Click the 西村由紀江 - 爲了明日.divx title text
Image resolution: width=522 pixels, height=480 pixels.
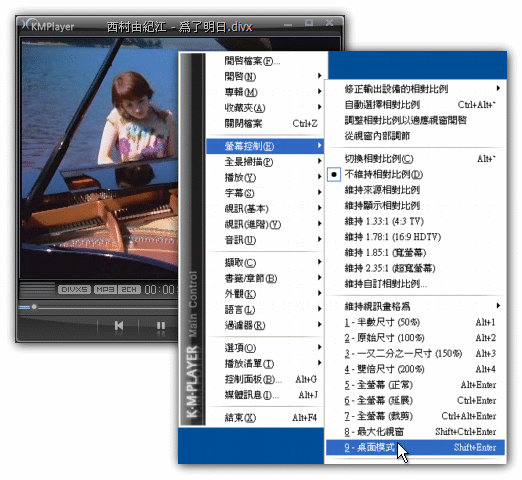(x=180, y=27)
